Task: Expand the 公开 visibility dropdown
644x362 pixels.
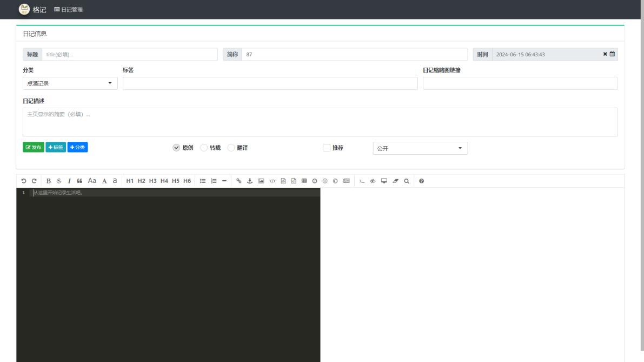Action: pos(420,148)
